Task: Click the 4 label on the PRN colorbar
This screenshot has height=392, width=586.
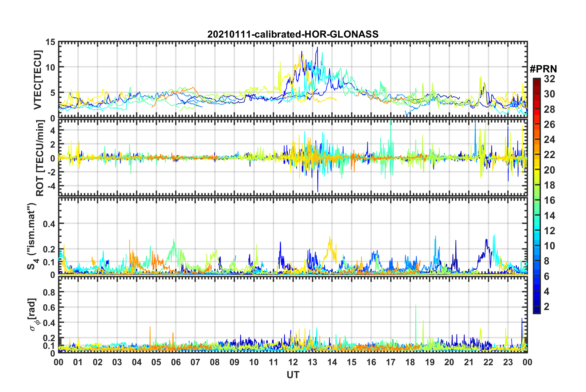Action: tap(547, 292)
